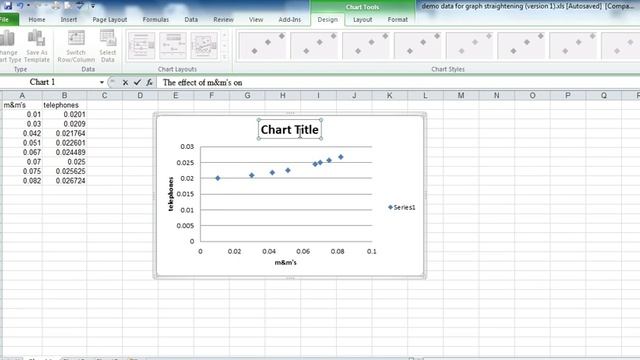Select column B header
The image size is (640, 360).
click(x=64, y=96)
